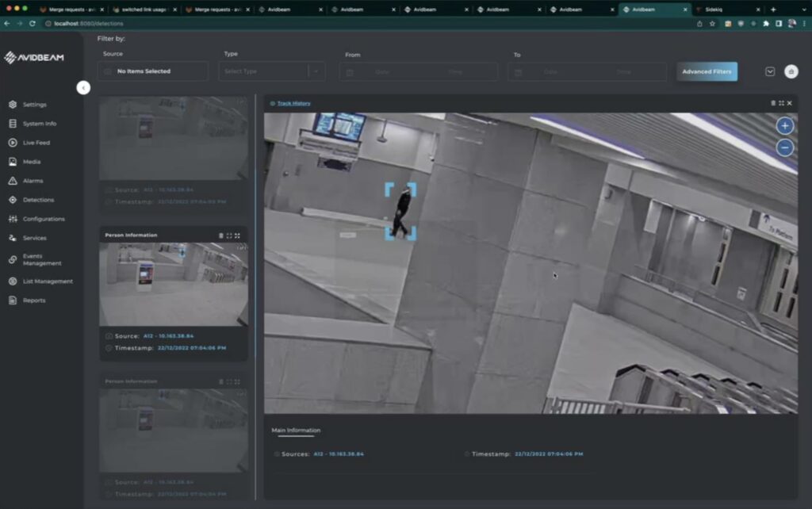Click the trash icon on Track History panel
The image size is (812, 509).
coord(772,103)
